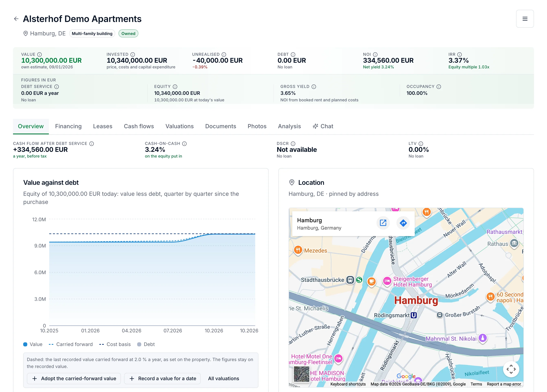Viewport: 547px width, 392px height.
Task: Get directions via blue arrow icon
Action: point(403,223)
